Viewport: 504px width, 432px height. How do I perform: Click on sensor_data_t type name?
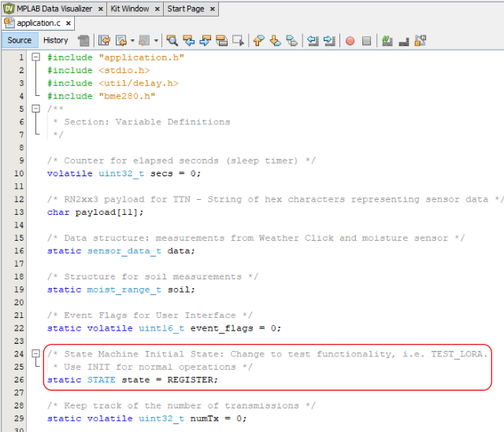click(x=124, y=251)
